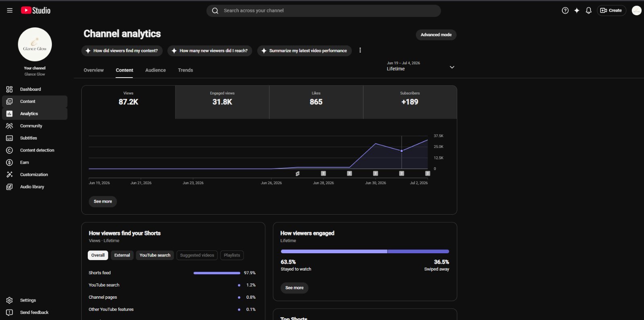Click the video marker under Jun 28, 2026

pos(323,173)
